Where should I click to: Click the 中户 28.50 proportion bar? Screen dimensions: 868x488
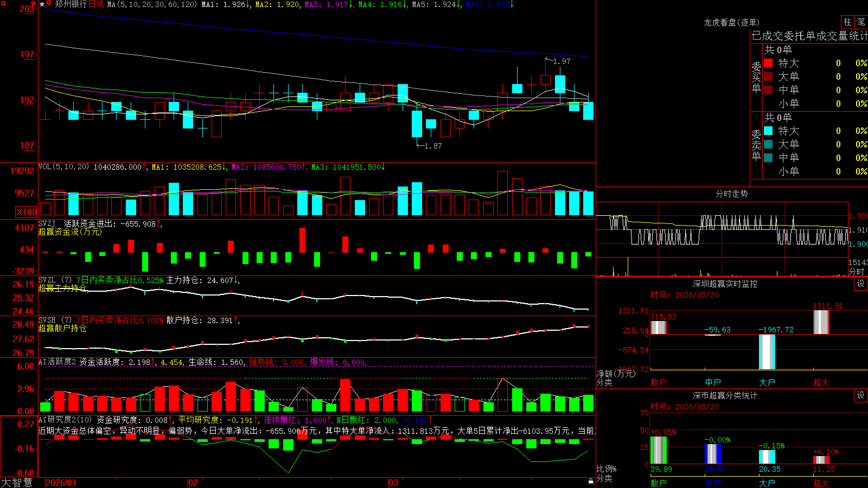(x=712, y=454)
